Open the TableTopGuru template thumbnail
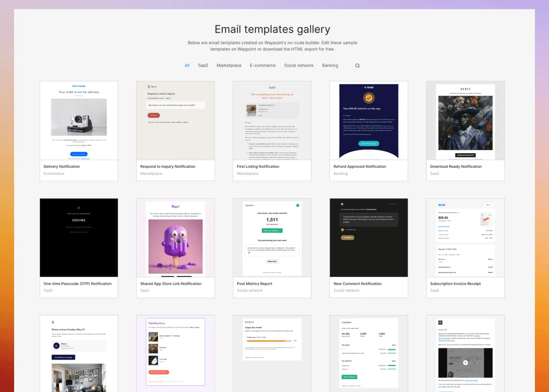Screen dimensions: 549x392 pos(175,354)
